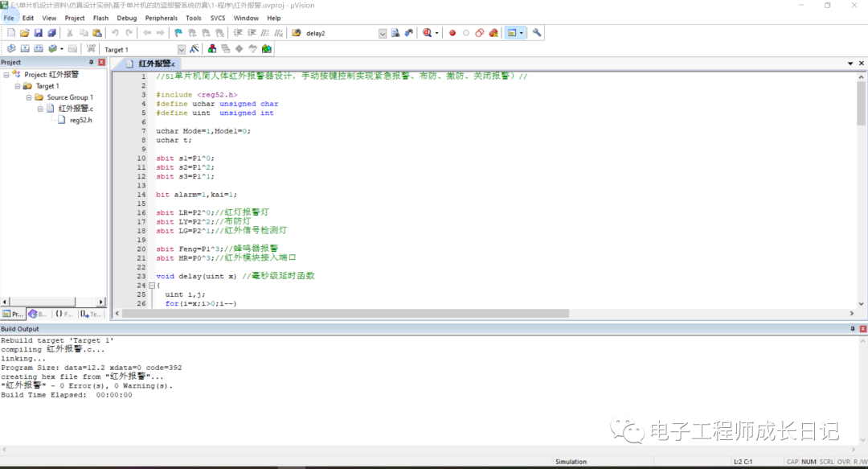
Task: Insert a breakpoint with the red dot icon
Action: (x=452, y=33)
